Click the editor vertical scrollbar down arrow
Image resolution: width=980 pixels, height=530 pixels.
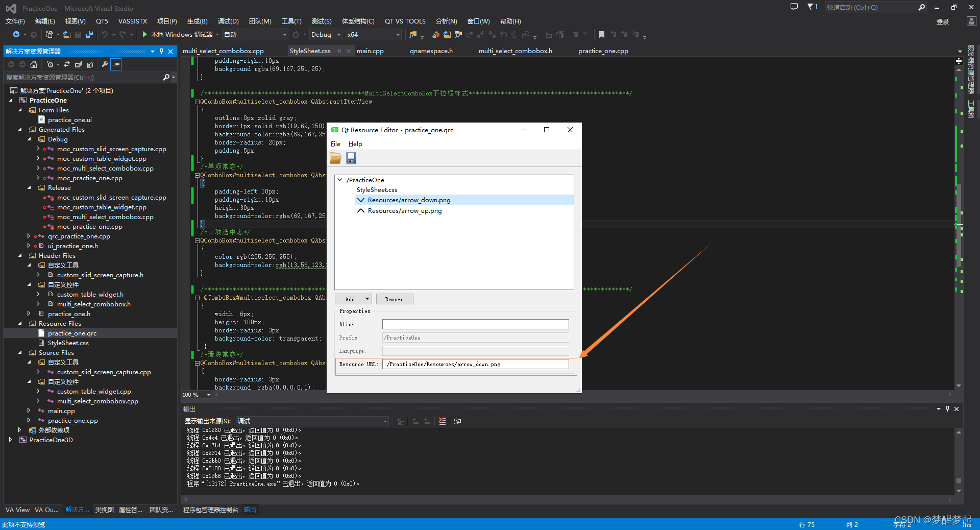tap(959, 386)
